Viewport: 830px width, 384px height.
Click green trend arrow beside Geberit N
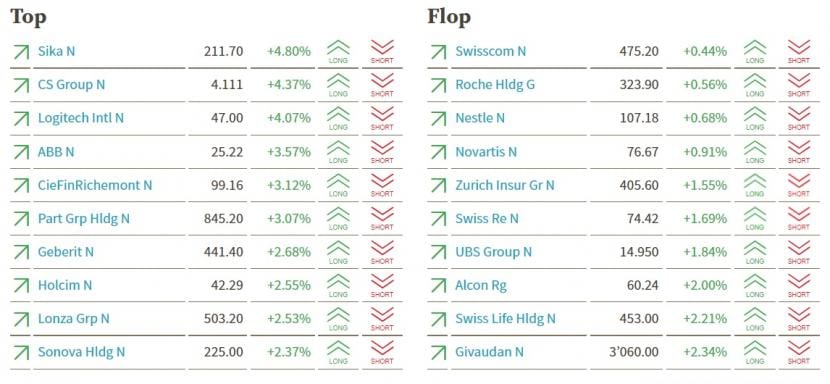(x=21, y=252)
